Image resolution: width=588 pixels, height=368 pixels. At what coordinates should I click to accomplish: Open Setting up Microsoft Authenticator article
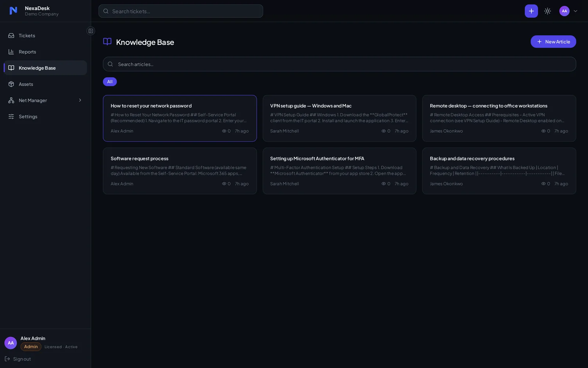pyautogui.click(x=339, y=171)
